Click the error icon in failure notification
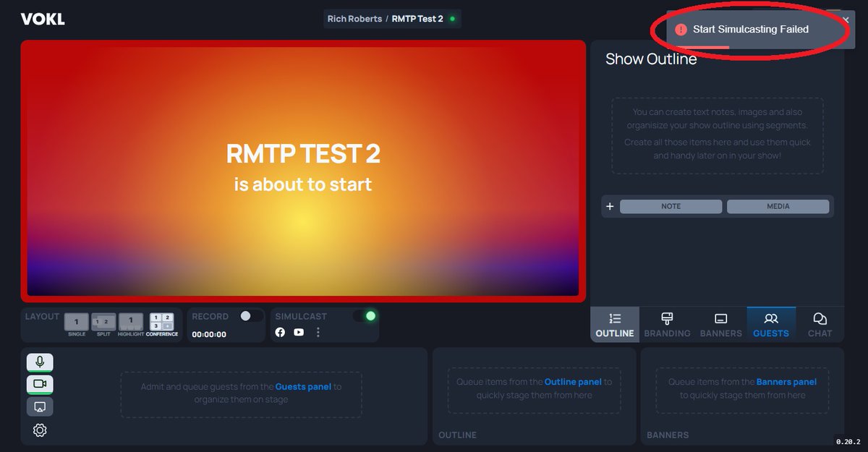 [x=681, y=30]
